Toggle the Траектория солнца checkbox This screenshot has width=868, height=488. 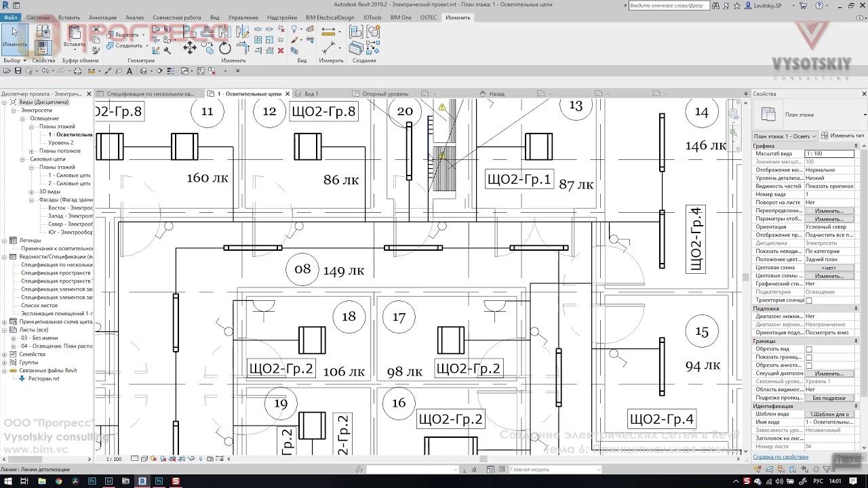pos(808,300)
